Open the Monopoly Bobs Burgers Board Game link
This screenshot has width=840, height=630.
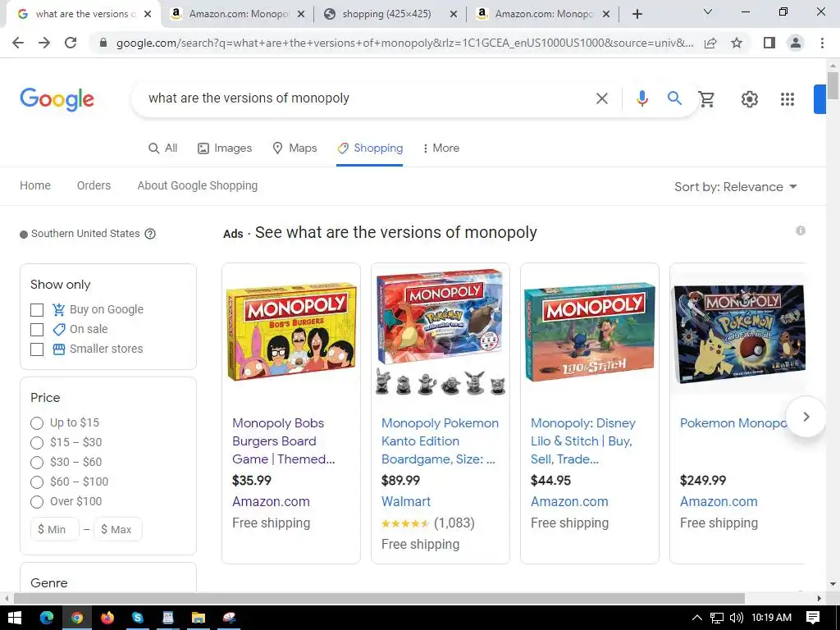[x=283, y=441]
